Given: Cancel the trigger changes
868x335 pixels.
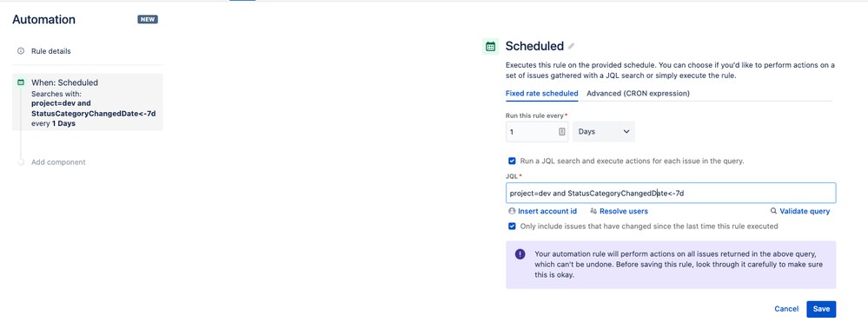Looking at the screenshot, I should pos(786,309).
